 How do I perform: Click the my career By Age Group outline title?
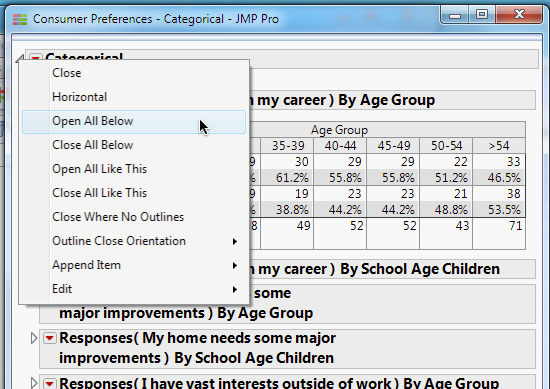(342, 100)
